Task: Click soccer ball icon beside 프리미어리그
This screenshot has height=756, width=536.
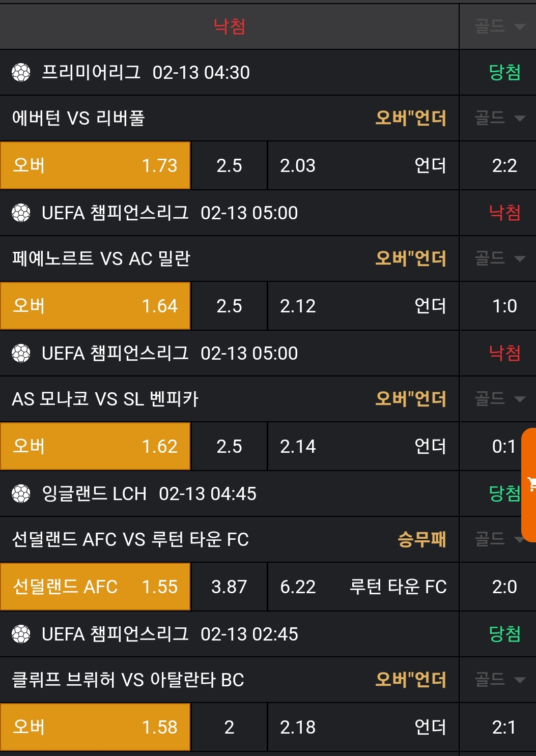Action: coord(21,73)
